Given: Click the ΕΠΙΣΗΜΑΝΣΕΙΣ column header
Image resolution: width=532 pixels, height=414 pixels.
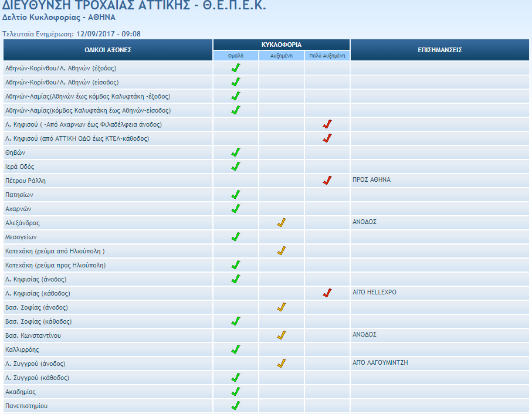Looking at the screenshot, I should pos(440,50).
